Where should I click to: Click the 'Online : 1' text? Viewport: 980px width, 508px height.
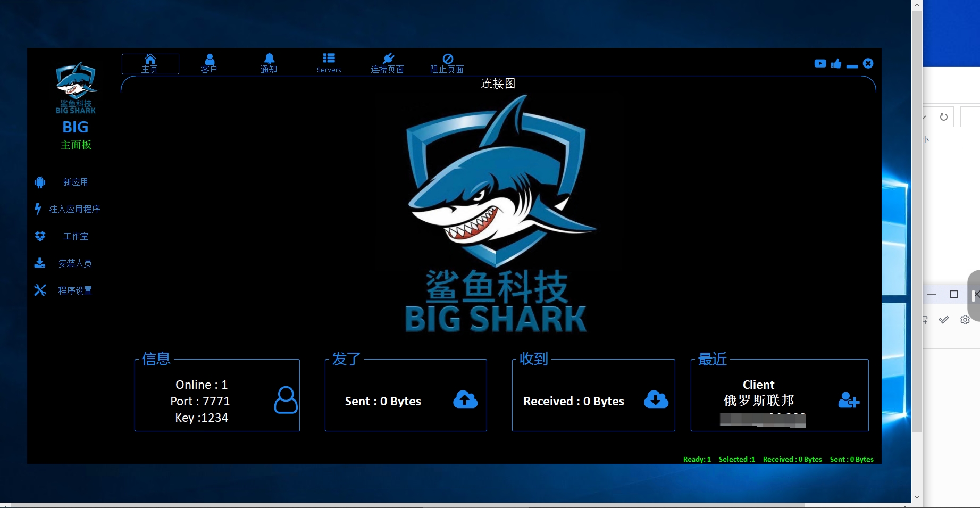coord(202,385)
